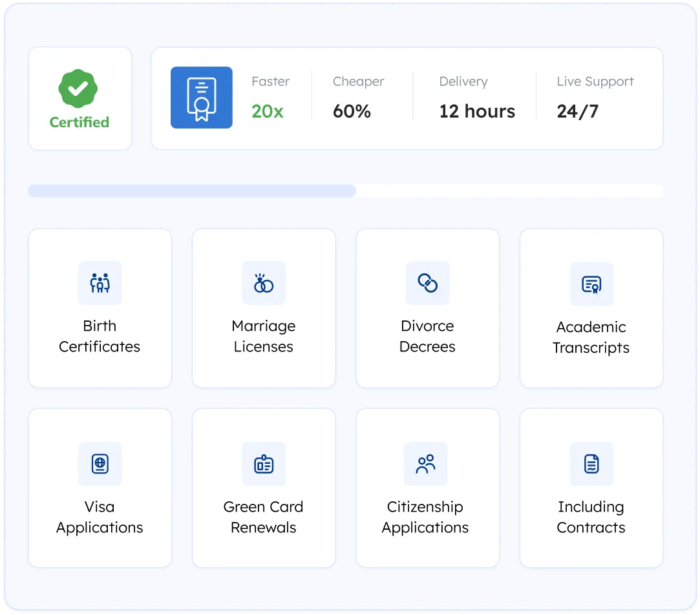
Task: Click the document icon for Including Contracts
Action: (x=591, y=464)
